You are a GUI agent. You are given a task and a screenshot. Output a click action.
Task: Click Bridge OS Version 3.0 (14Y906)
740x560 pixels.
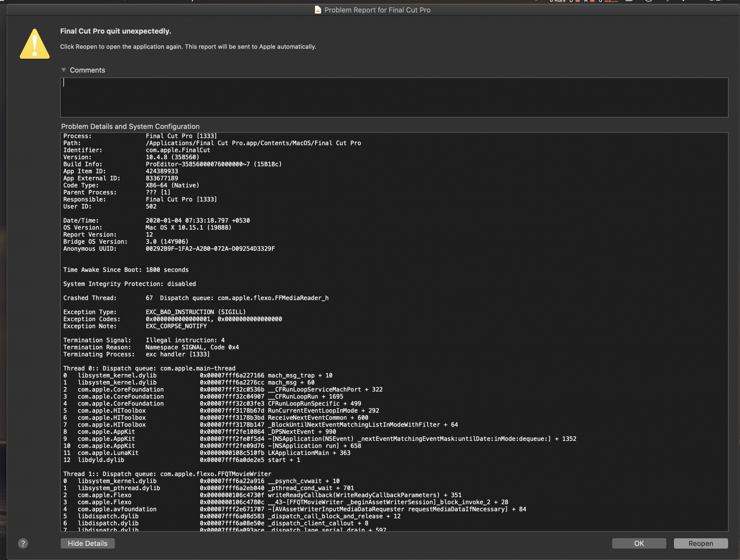(x=167, y=242)
